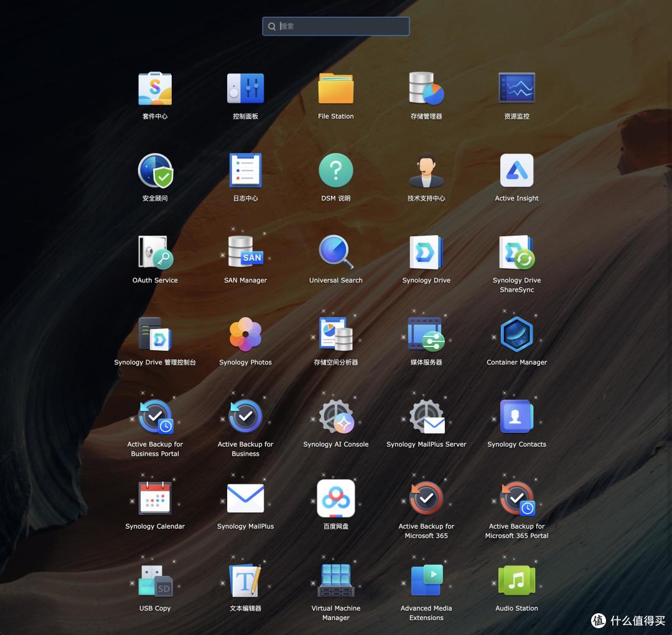
Task: Open Synology Drive ShareSync
Action: 516,253
